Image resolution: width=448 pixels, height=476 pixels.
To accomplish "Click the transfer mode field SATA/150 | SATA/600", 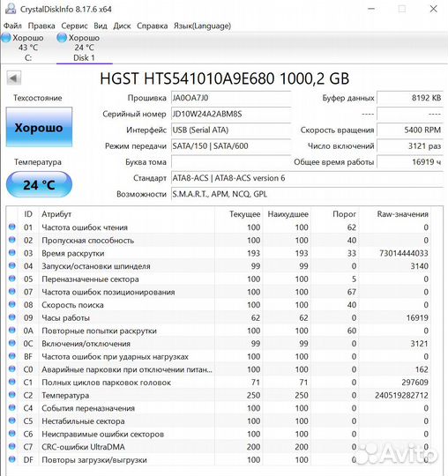I will point(231,146).
